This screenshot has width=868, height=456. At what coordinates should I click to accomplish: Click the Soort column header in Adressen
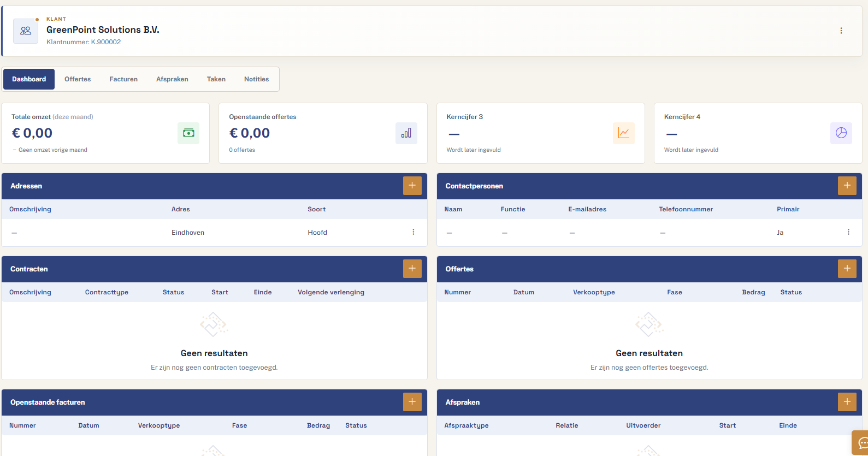pyautogui.click(x=317, y=209)
